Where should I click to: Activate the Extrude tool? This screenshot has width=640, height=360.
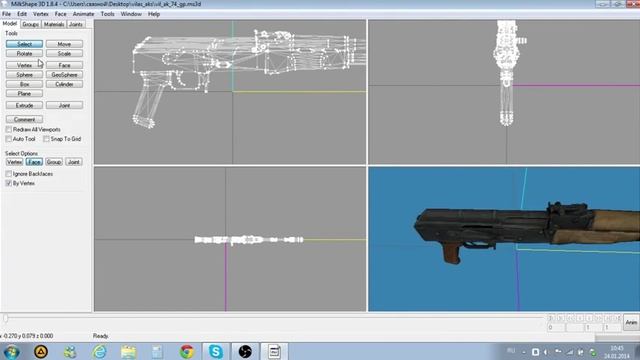tap(24, 105)
